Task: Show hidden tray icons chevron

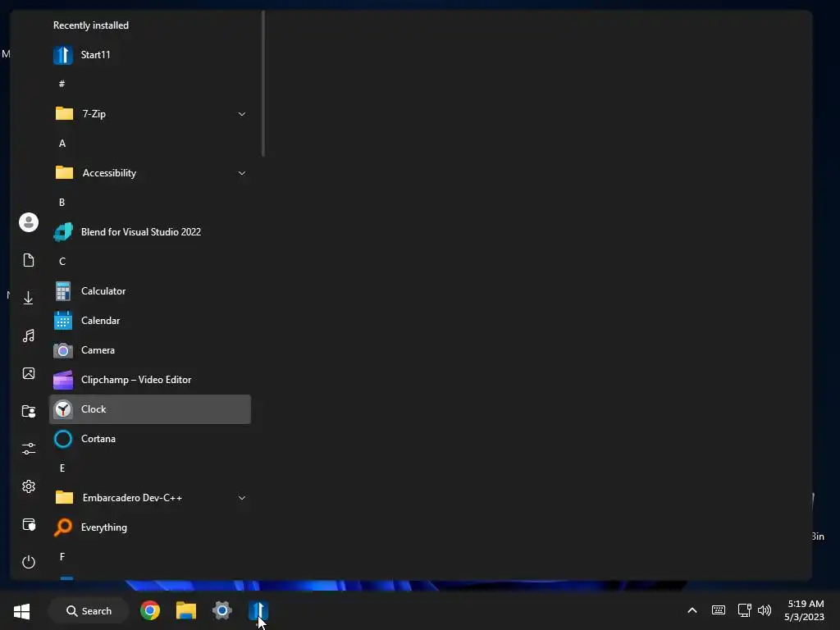Action: [x=692, y=610]
